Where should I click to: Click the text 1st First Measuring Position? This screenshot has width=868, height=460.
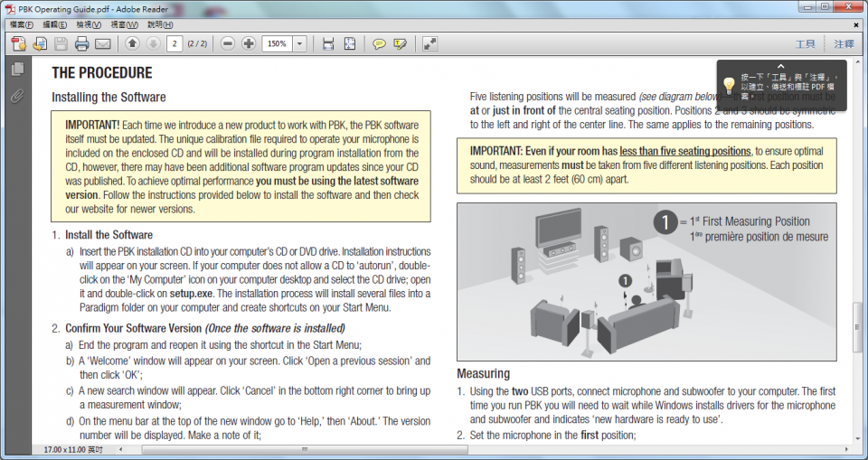click(750, 221)
